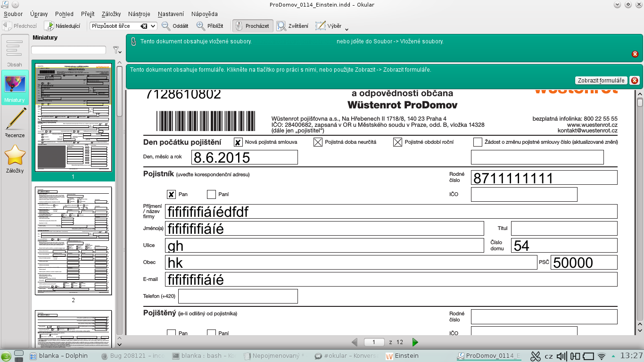Open the Nastavení menu
The width and height of the screenshot is (644, 362).
coord(171,14)
